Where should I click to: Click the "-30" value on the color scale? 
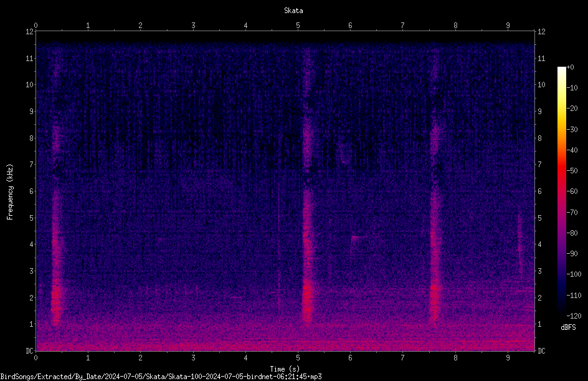pyautogui.click(x=572, y=130)
